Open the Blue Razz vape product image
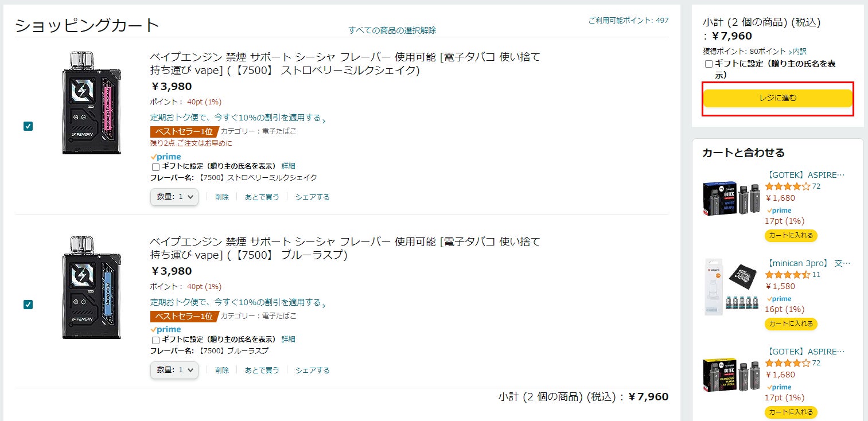Viewport: 868px width, 421px height. (x=92, y=287)
